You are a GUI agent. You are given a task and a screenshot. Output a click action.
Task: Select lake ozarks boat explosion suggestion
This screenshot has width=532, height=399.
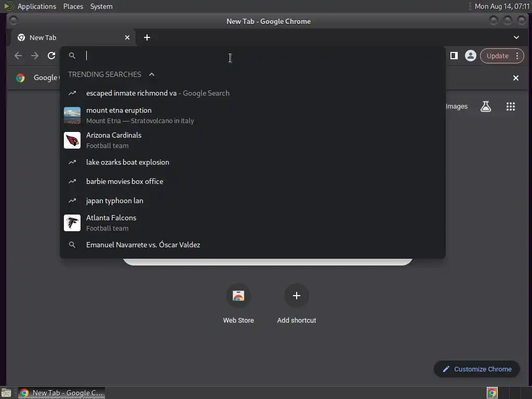[253, 162]
